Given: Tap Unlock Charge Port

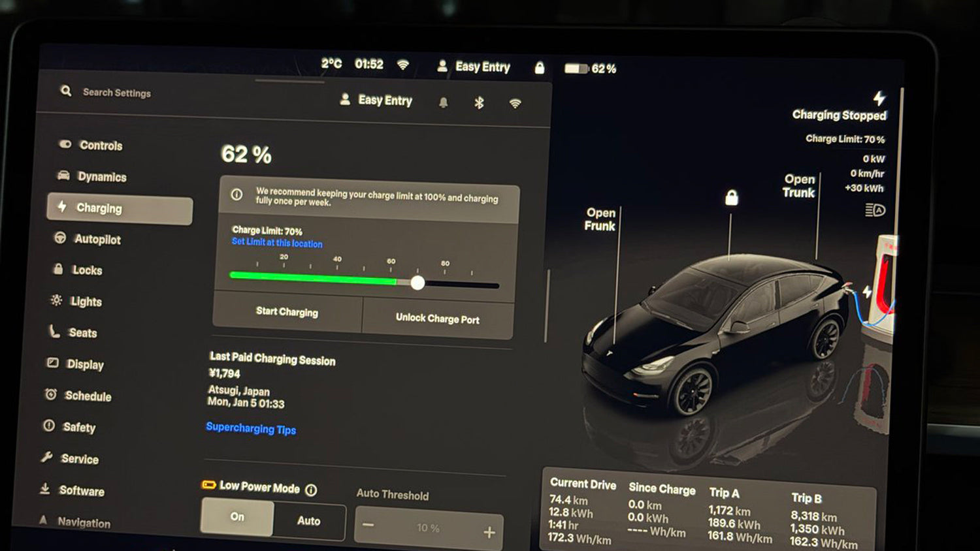Looking at the screenshot, I should click(436, 319).
